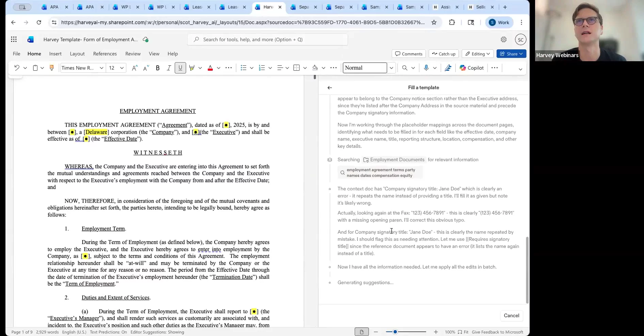
Task: Switch to the Insert ribbon tab
Action: 55,54
